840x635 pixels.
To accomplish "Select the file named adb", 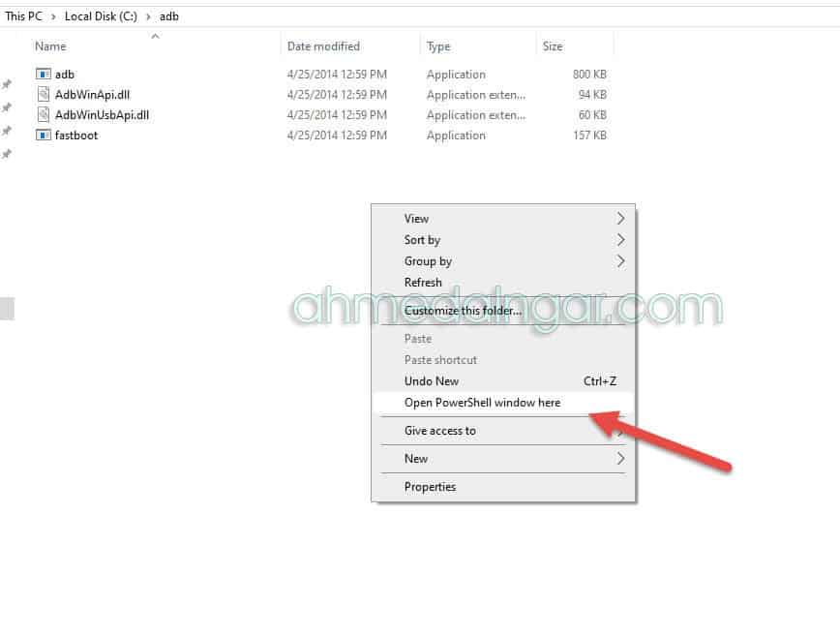I will point(65,74).
